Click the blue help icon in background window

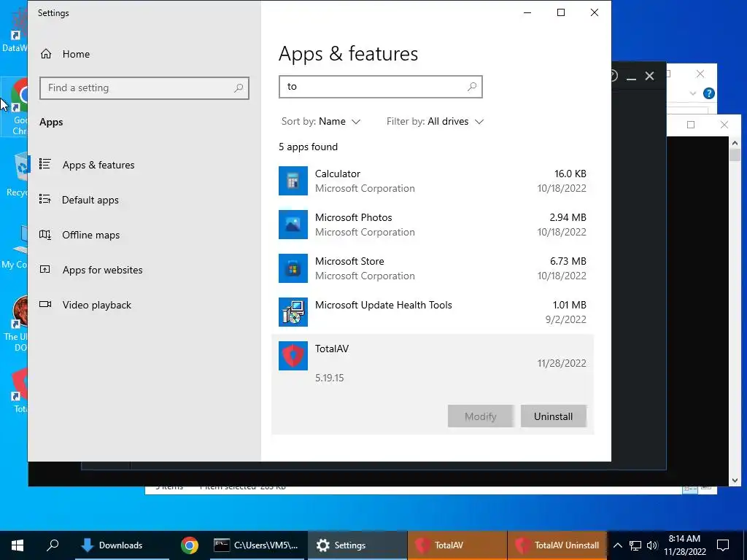tap(709, 94)
